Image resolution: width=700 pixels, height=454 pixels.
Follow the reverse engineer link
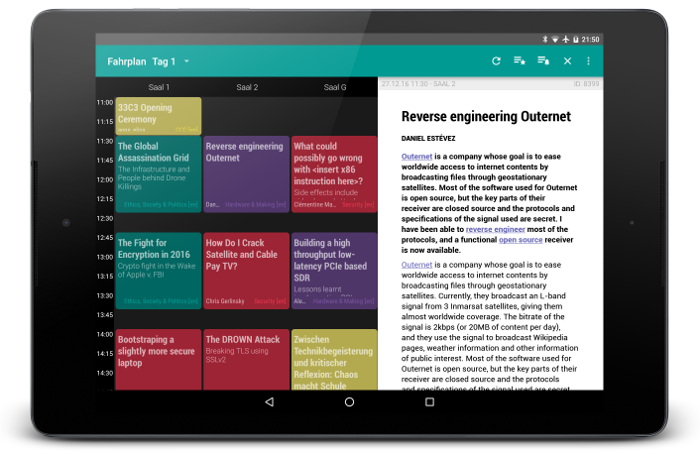(x=495, y=229)
